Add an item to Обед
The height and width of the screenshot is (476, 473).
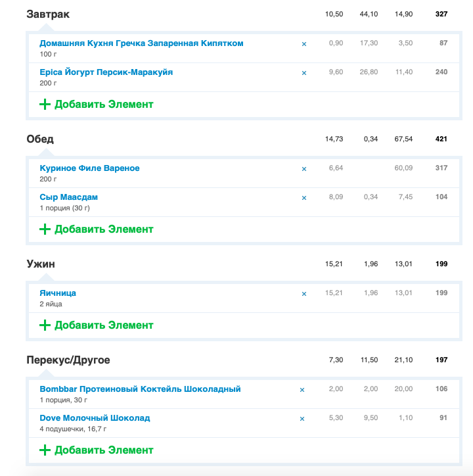[96, 229]
